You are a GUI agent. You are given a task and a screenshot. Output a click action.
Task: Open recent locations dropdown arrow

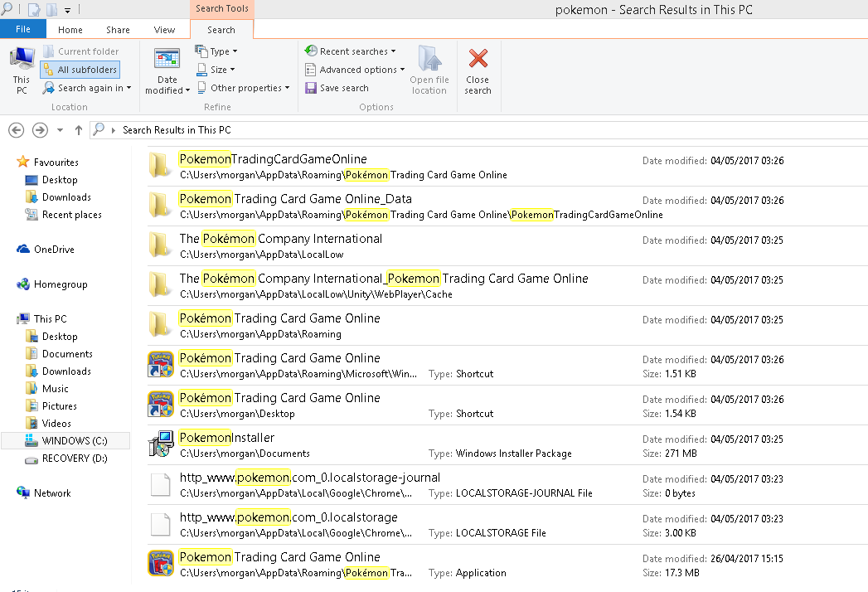pyautogui.click(x=60, y=130)
